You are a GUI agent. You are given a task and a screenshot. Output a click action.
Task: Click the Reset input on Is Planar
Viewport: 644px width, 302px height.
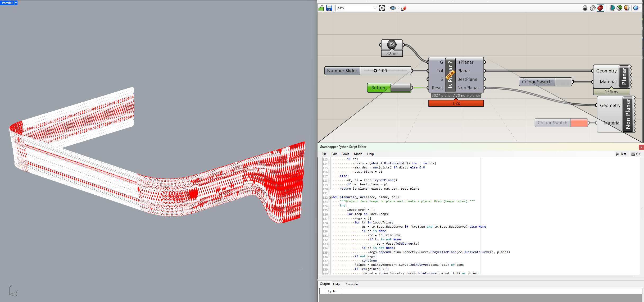tap(437, 88)
